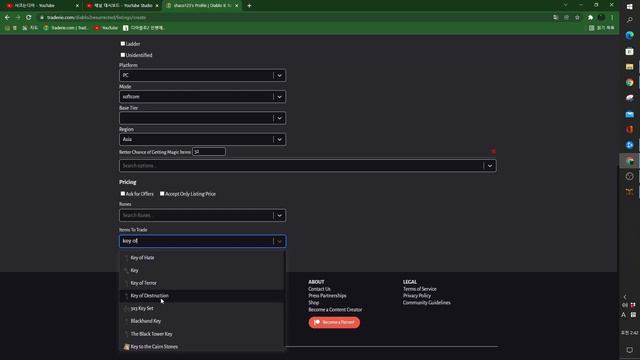This screenshot has width=640, height=360.
Task: Open the Contact Us footer link
Action: click(x=319, y=289)
